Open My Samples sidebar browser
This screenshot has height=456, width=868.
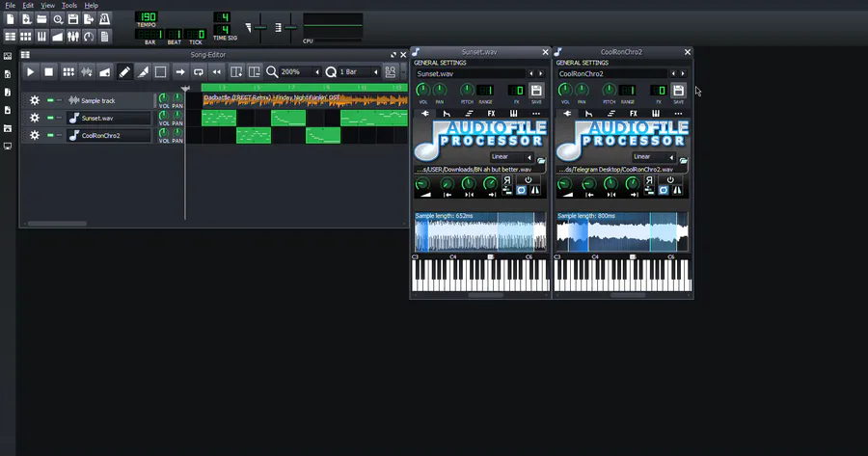7,93
